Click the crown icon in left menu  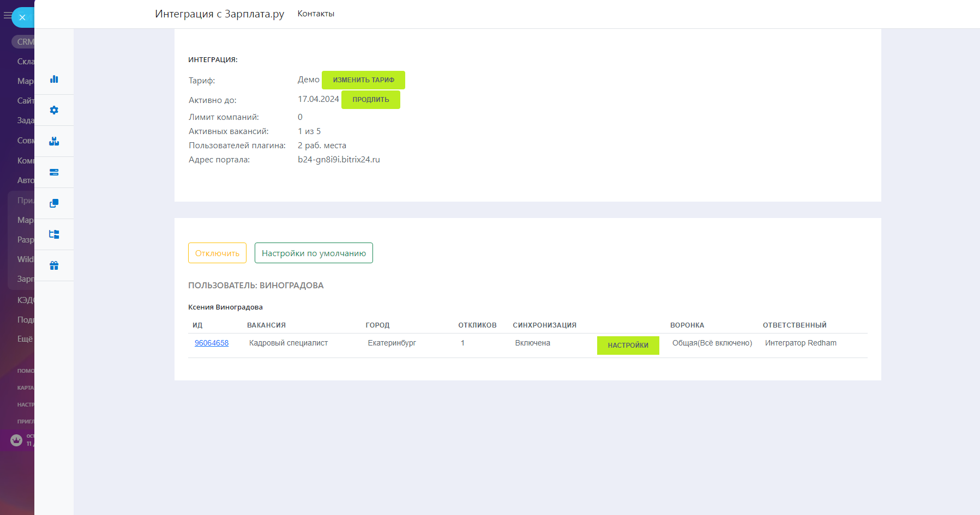[x=16, y=440]
